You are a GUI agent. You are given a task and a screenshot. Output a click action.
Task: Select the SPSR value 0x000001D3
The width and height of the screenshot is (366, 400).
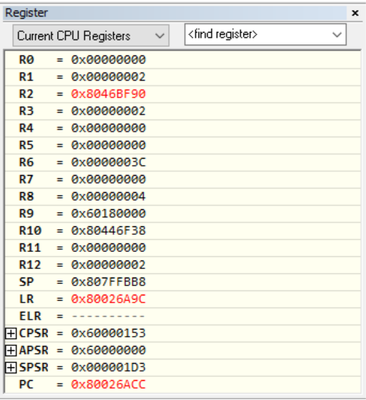[x=108, y=367]
